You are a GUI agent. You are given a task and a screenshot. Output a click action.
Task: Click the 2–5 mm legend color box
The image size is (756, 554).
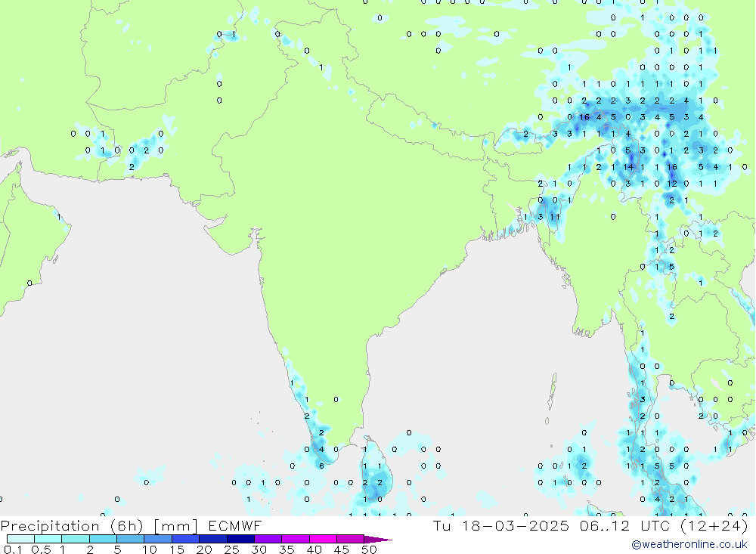coord(103,539)
